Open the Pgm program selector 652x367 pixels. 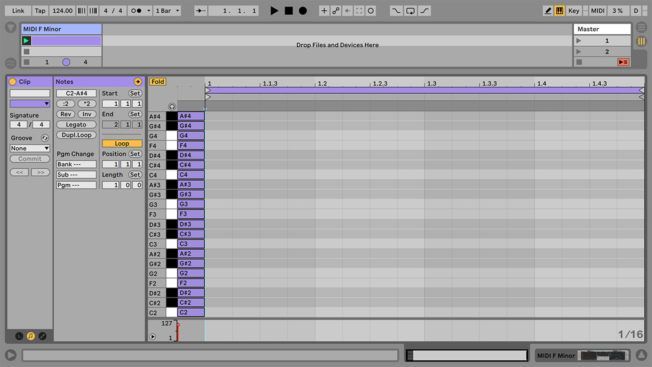tap(76, 185)
